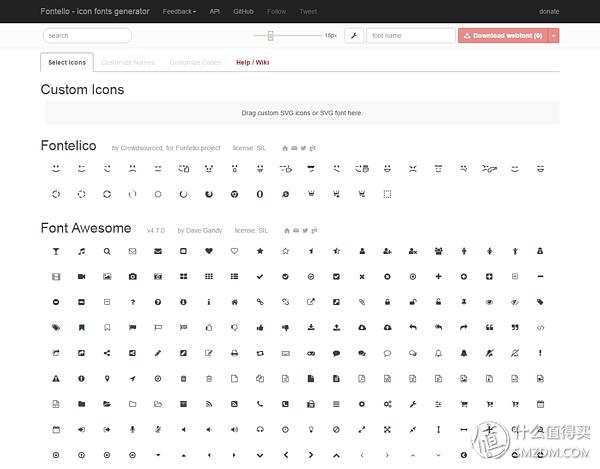600x469 pixels.
Task: Select the phone handset icon
Action: point(260,404)
